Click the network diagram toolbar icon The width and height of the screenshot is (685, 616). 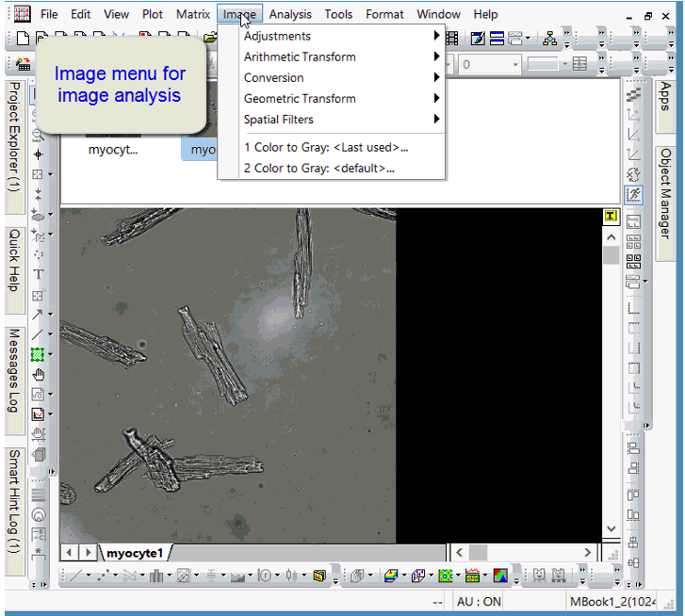click(549, 39)
